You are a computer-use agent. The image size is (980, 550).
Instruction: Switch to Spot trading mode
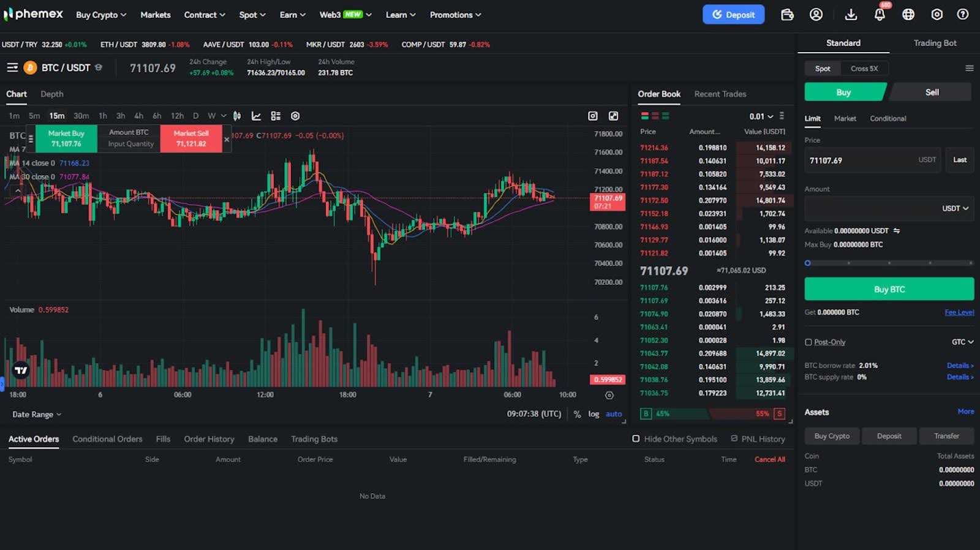point(823,69)
